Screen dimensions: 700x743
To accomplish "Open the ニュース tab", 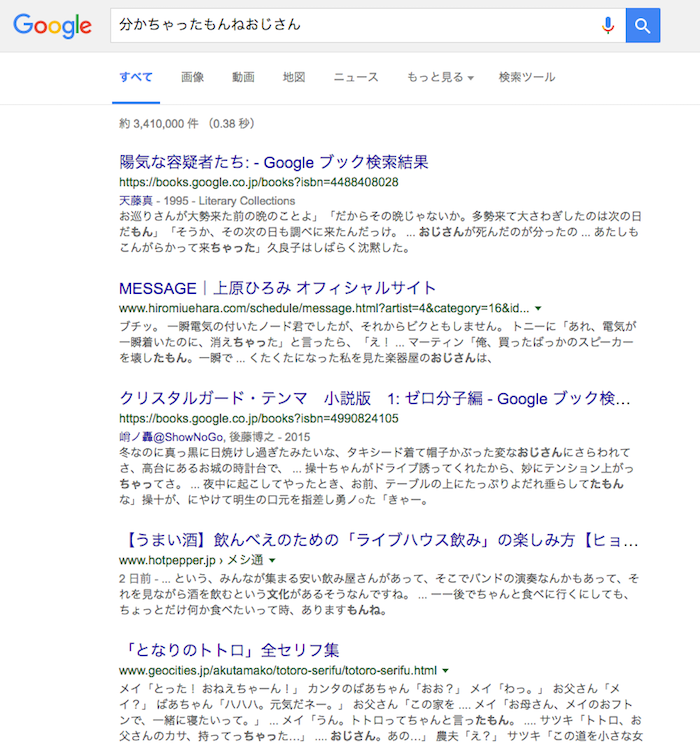I will 356,77.
